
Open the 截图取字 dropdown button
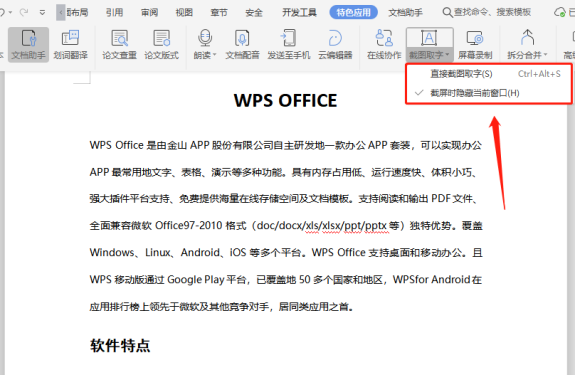pyautogui.click(x=429, y=44)
